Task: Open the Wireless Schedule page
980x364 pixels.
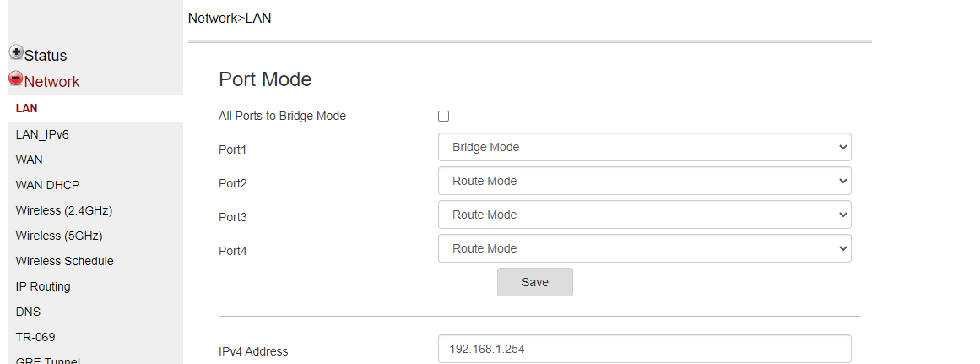Action: [x=64, y=261]
